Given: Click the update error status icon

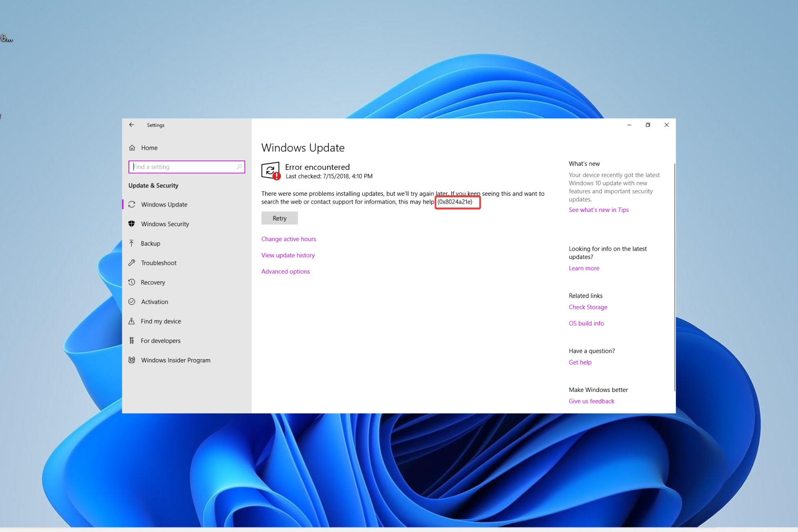Looking at the screenshot, I should (271, 171).
